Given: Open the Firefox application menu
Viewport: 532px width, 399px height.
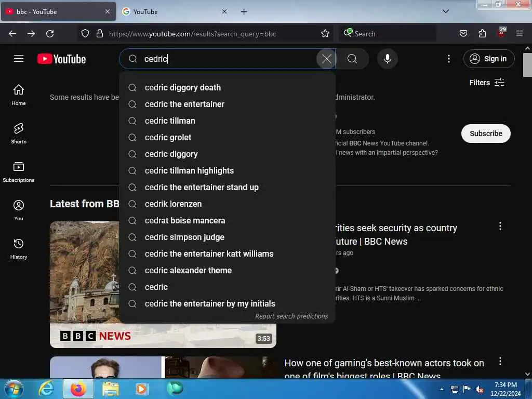Looking at the screenshot, I should (520, 33).
